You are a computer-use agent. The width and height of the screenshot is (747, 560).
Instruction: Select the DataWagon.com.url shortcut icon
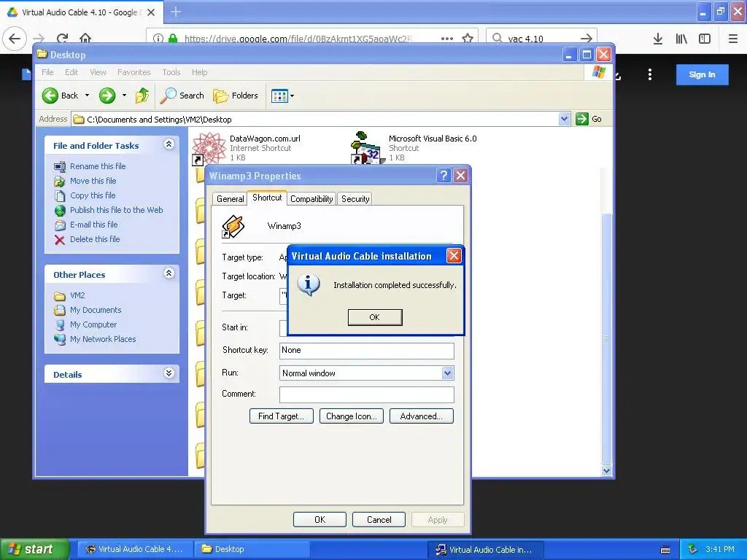[209, 148]
